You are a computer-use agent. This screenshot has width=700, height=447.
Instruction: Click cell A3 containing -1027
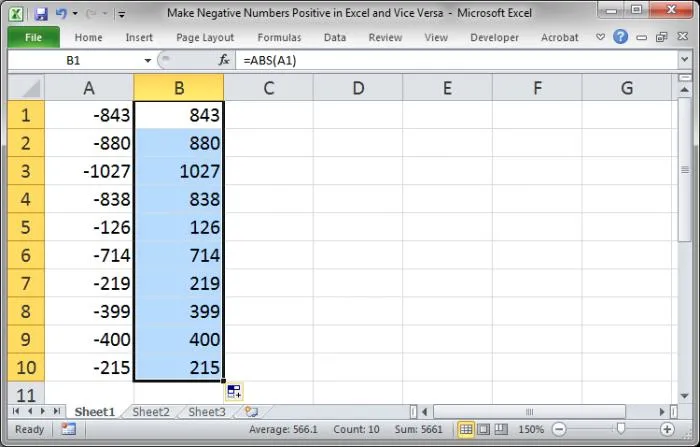point(89,171)
